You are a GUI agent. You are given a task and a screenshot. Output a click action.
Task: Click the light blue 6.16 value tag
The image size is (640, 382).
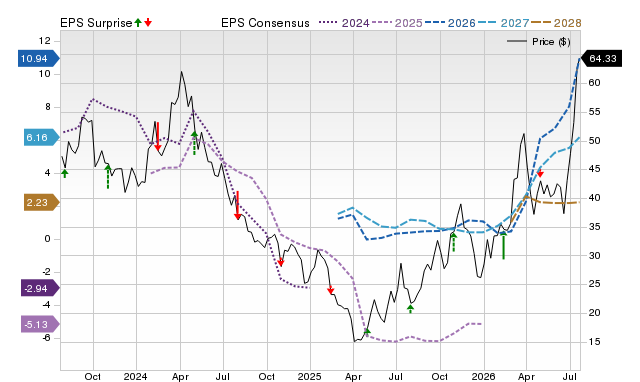(42, 138)
